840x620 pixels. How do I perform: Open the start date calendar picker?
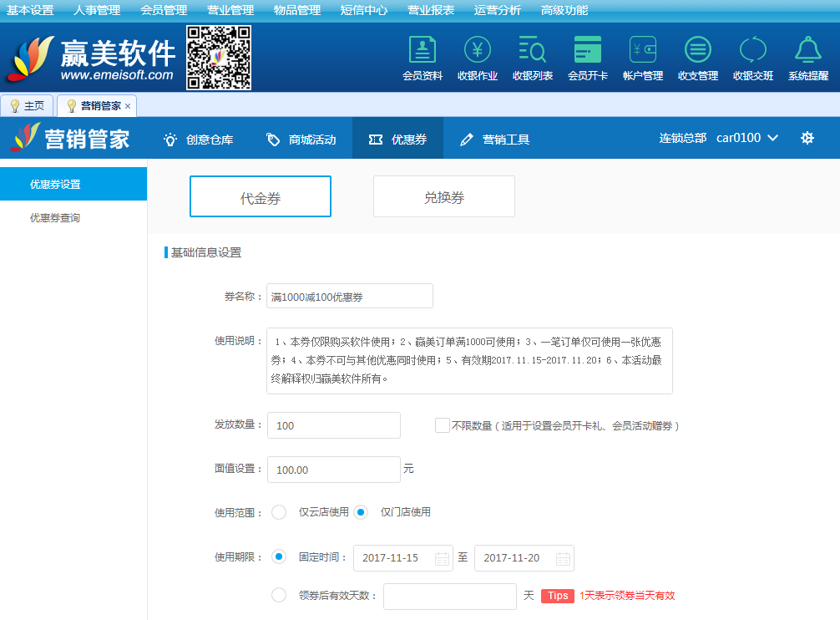point(442,558)
